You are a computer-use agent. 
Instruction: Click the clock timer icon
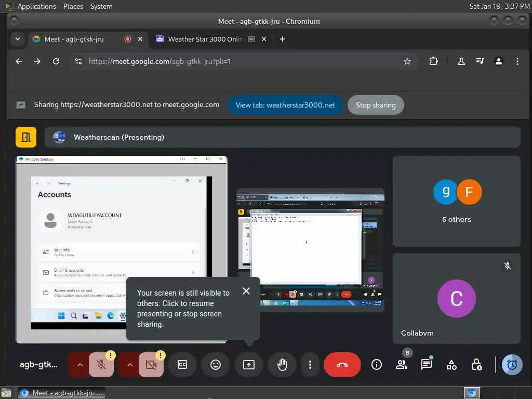512,365
